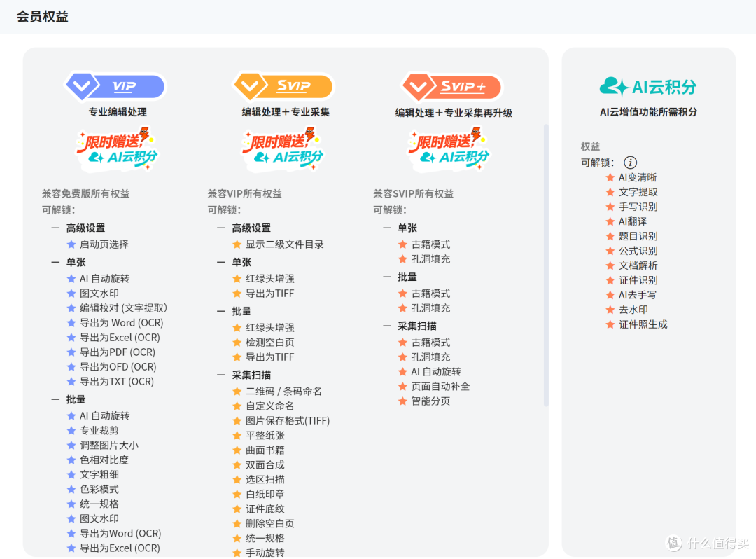
Task: Click 导出为Excel (OCR) under VIP 单张
Action: 120,338
